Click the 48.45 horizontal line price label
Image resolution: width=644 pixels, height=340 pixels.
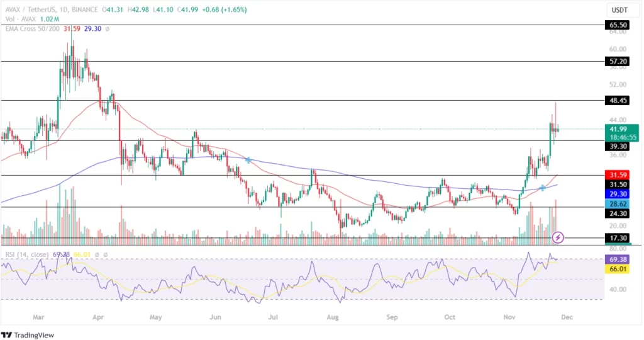click(x=618, y=100)
